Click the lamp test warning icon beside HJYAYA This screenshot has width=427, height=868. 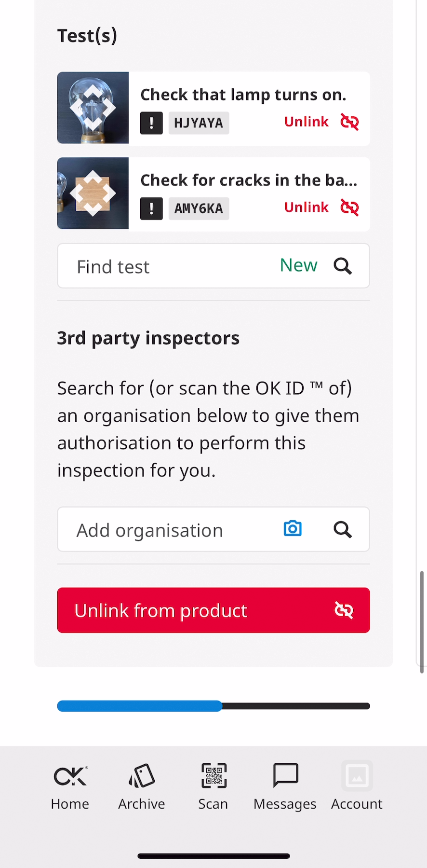[x=151, y=123]
